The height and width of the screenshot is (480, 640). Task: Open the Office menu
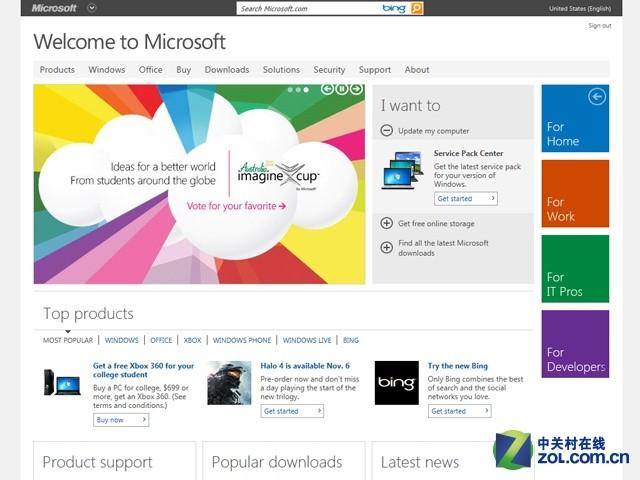pos(151,70)
